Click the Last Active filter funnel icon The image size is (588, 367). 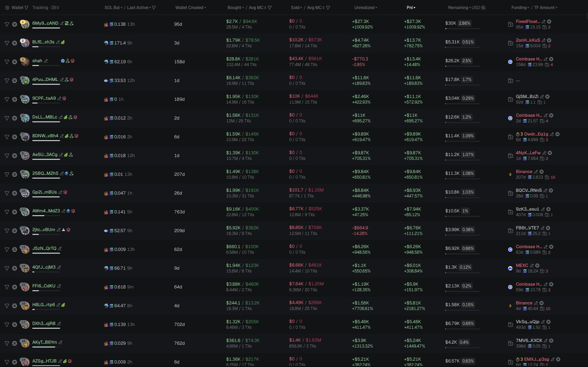pos(154,8)
